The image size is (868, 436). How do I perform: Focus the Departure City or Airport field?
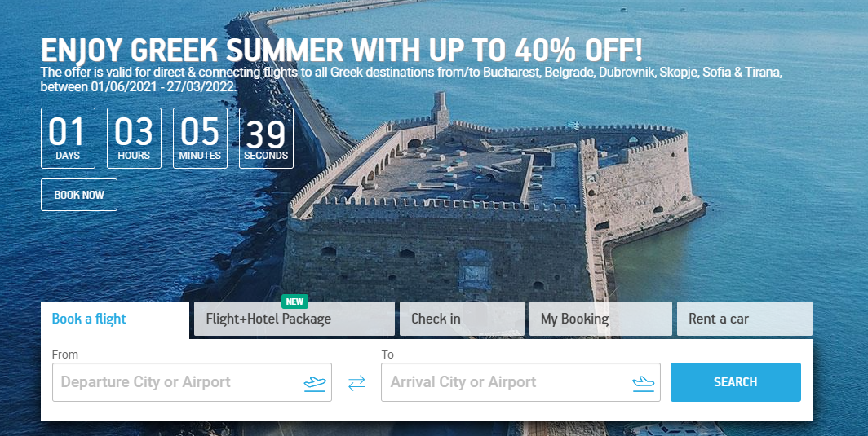(192, 381)
